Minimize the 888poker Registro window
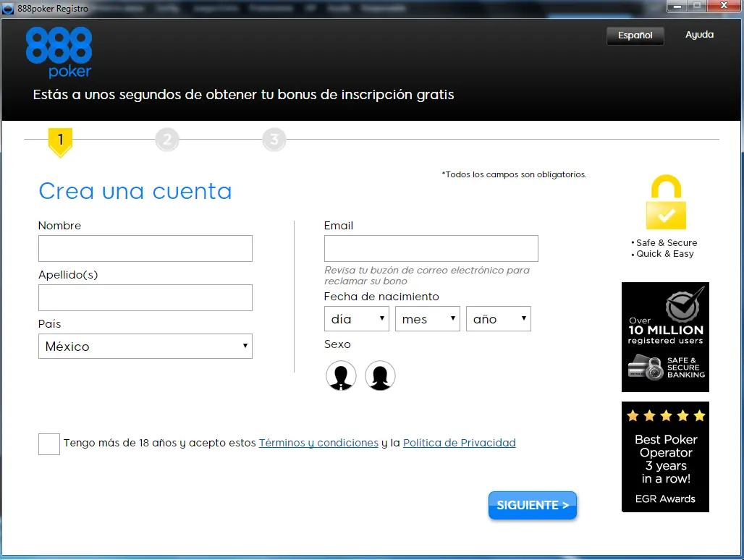The image size is (744, 560). tap(677, 6)
